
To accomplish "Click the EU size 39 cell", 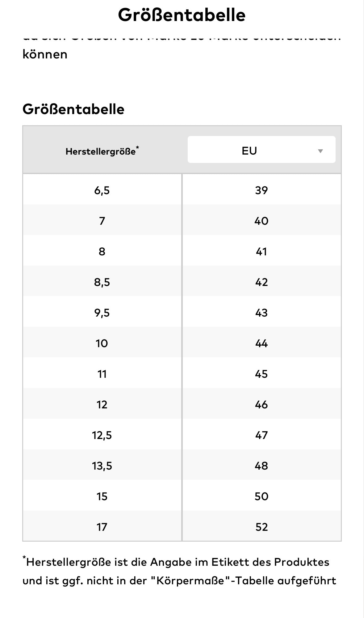I will 261,190.
